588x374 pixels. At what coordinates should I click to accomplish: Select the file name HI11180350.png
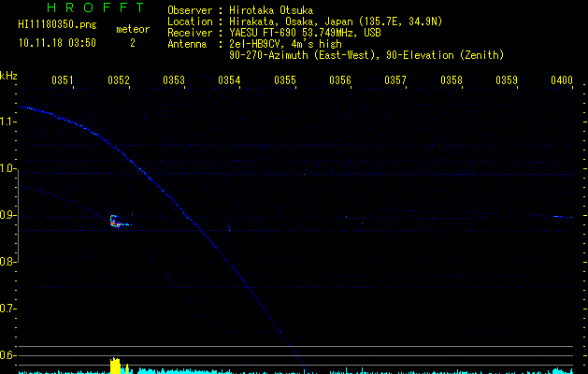point(57,24)
